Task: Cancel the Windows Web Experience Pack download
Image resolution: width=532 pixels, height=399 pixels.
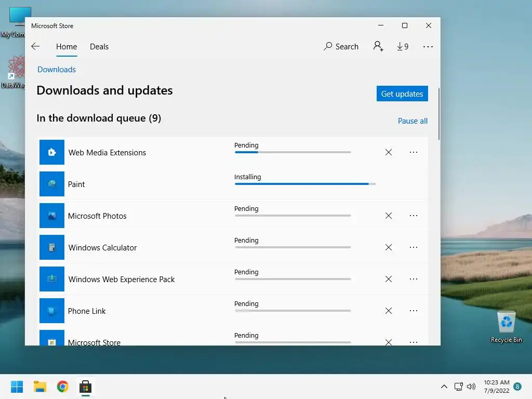Action: 389,279
